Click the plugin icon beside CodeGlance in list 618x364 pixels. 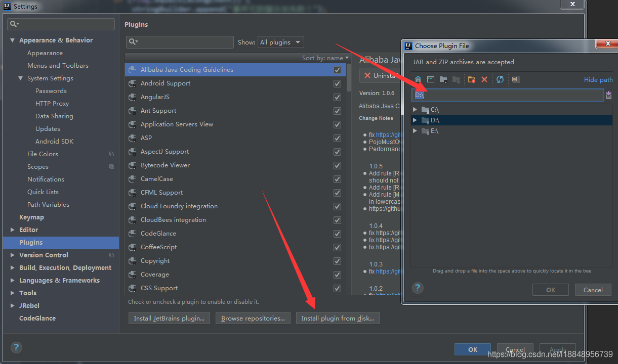[x=132, y=234]
